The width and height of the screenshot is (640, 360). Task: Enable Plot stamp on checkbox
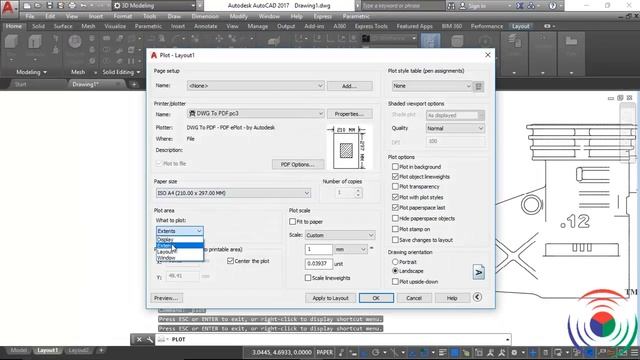[x=395, y=229]
